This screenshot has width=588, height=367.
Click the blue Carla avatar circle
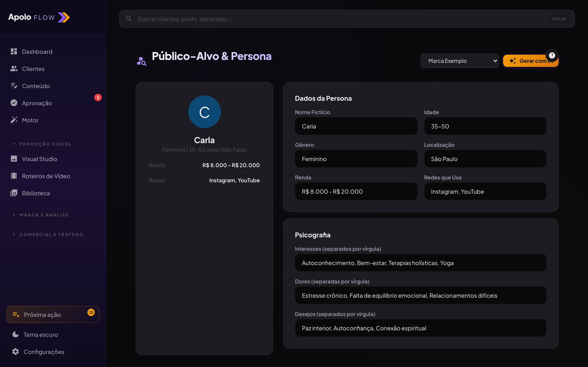pos(204,112)
